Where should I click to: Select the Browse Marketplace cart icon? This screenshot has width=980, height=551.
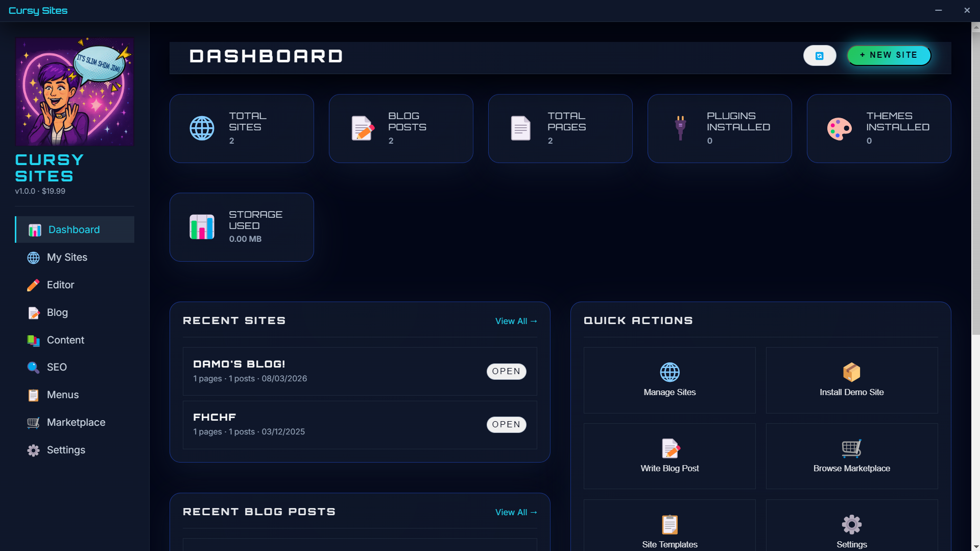click(x=851, y=449)
